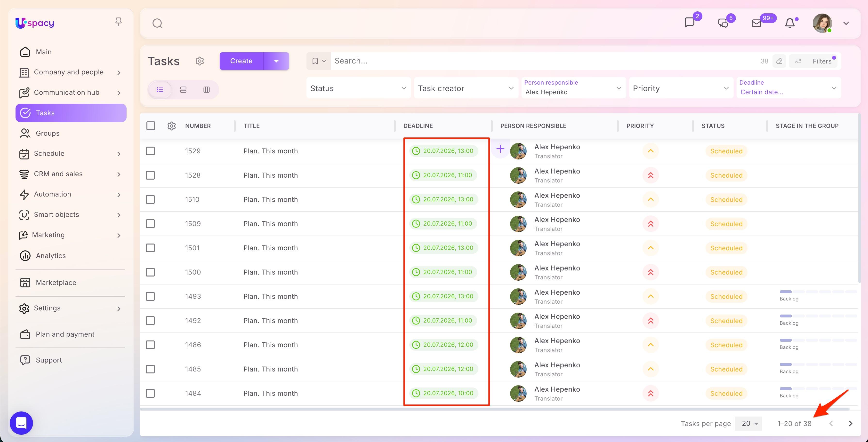Viewport: 868px width, 442px height.
Task: Click the Create button
Action: coord(241,61)
